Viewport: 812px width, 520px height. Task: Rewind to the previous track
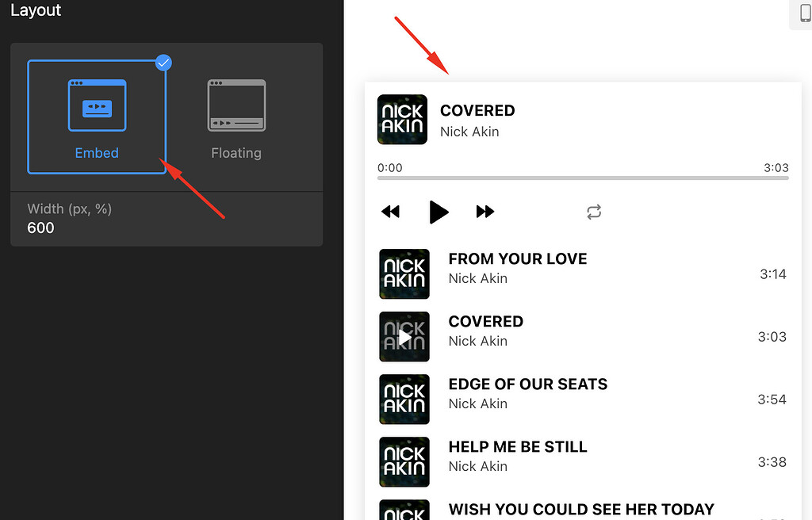(390, 212)
